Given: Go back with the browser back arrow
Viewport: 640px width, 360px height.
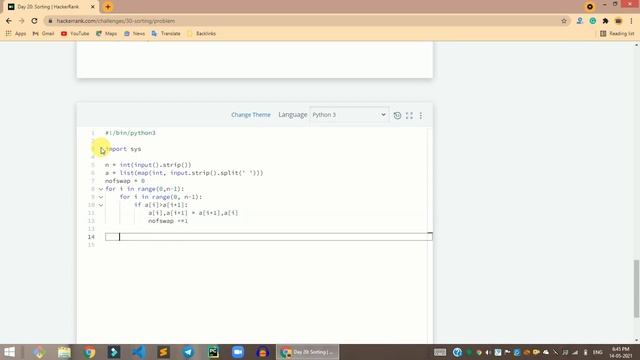Looking at the screenshot, I should (9, 21).
